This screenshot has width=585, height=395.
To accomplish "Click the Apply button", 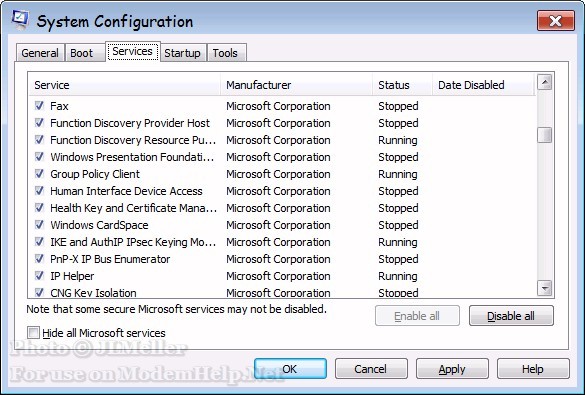I will click(452, 369).
